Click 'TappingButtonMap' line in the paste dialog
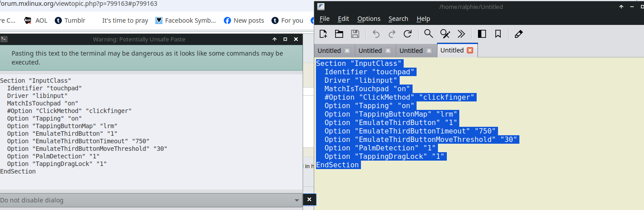 (62, 126)
